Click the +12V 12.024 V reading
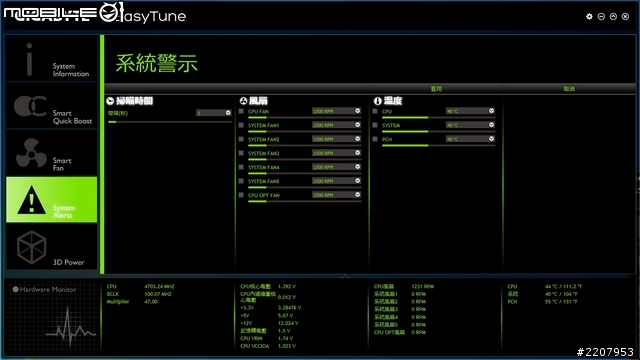640x360 pixels. (x=288, y=323)
